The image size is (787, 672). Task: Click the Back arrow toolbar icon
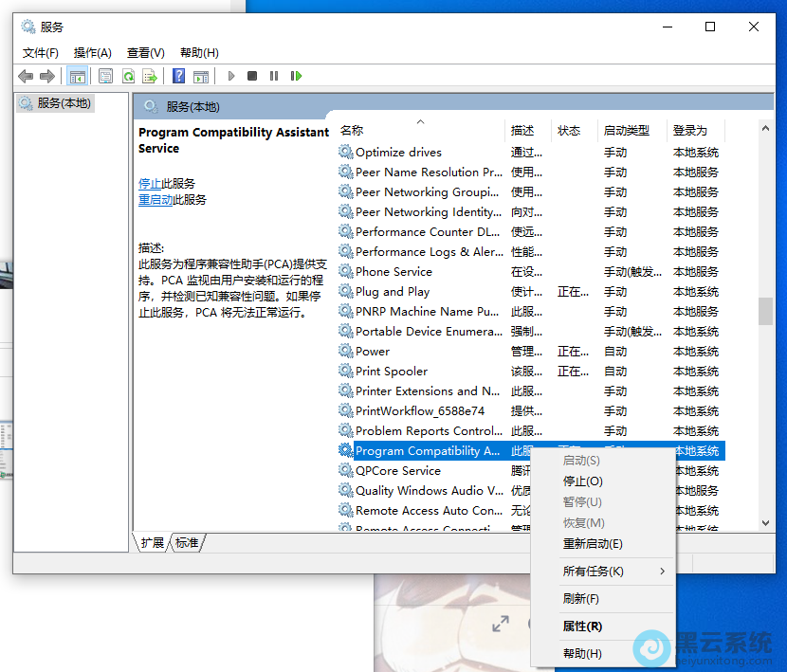pyautogui.click(x=26, y=76)
